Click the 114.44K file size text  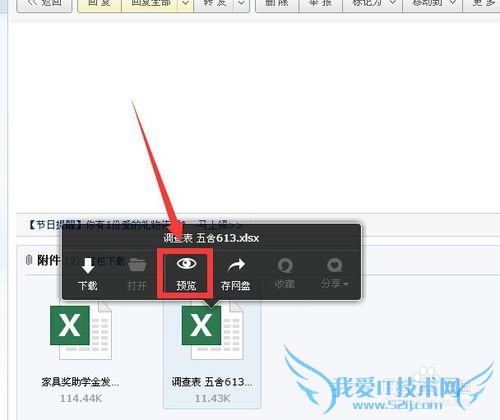[x=81, y=398]
